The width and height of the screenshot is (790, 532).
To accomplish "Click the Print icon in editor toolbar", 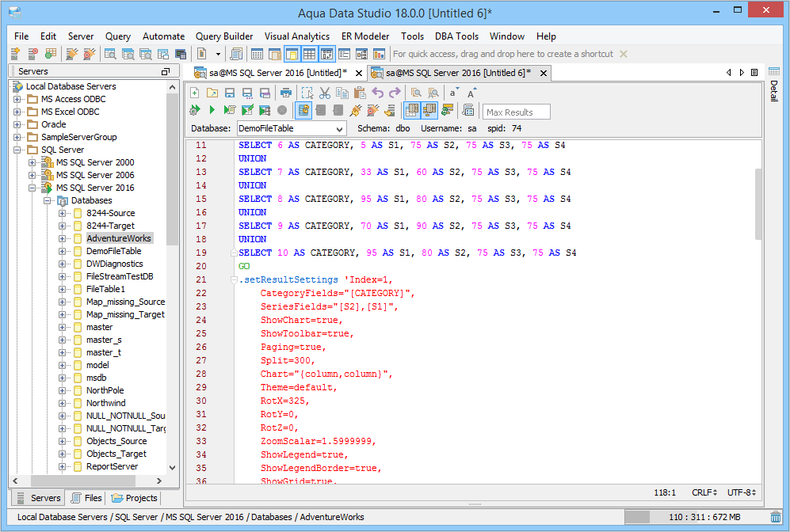I will click(285, 93).
